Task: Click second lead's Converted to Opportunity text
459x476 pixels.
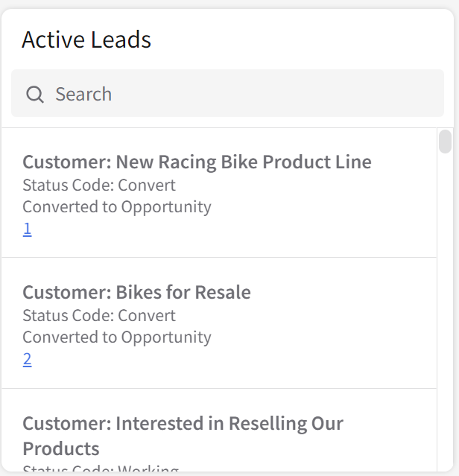Action: click(116, 337)
